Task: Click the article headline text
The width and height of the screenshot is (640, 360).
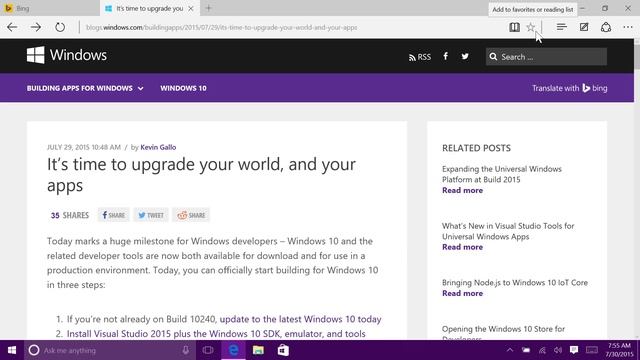Action: [201, 175]
